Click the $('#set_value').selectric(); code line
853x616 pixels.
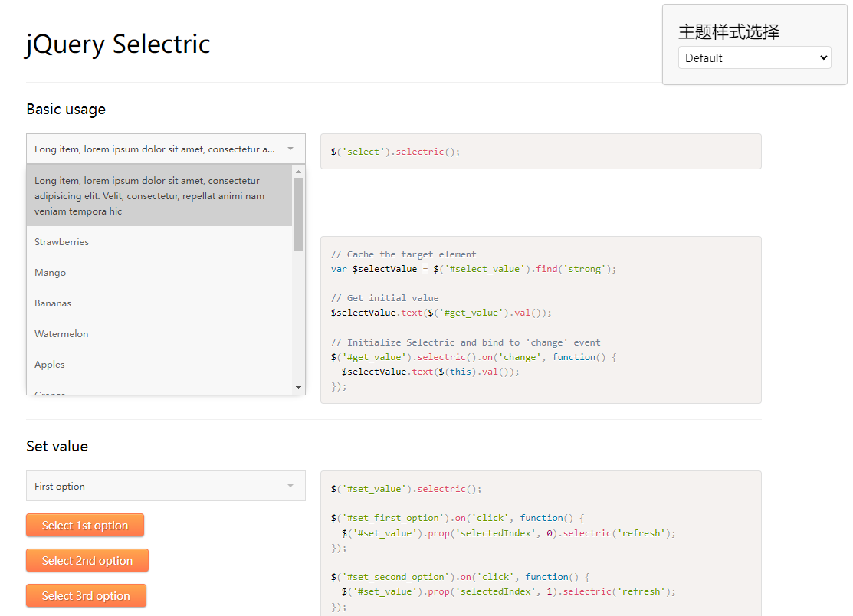[x=406, y=489]
